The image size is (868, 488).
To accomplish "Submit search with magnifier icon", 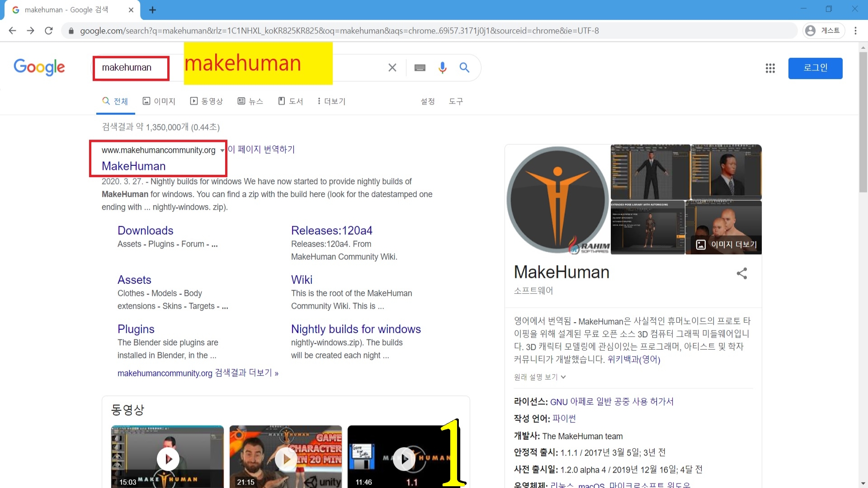I will click(x=464, y=68).
